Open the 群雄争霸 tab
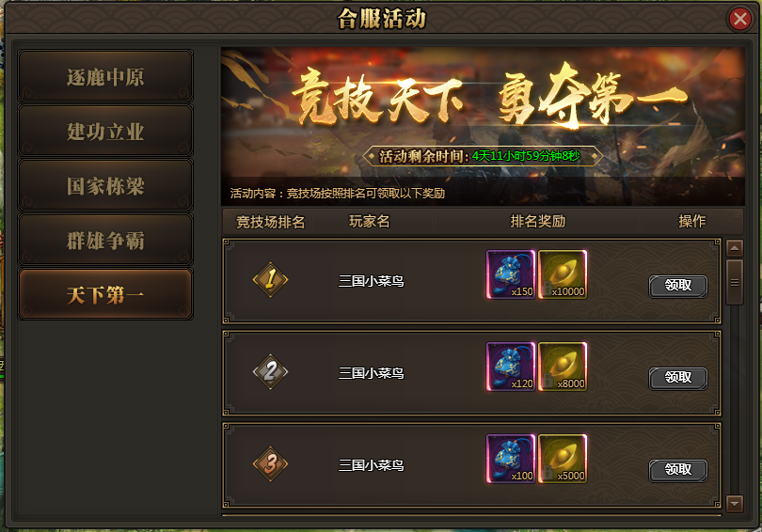The image size is (762, 532). pyautogui.click(x=105, y=240)
